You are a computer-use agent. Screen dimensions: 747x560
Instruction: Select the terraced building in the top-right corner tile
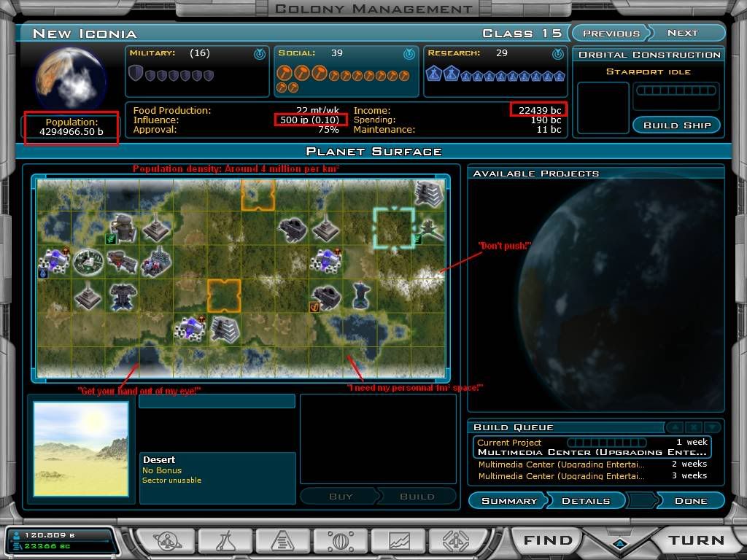point(429,194)
